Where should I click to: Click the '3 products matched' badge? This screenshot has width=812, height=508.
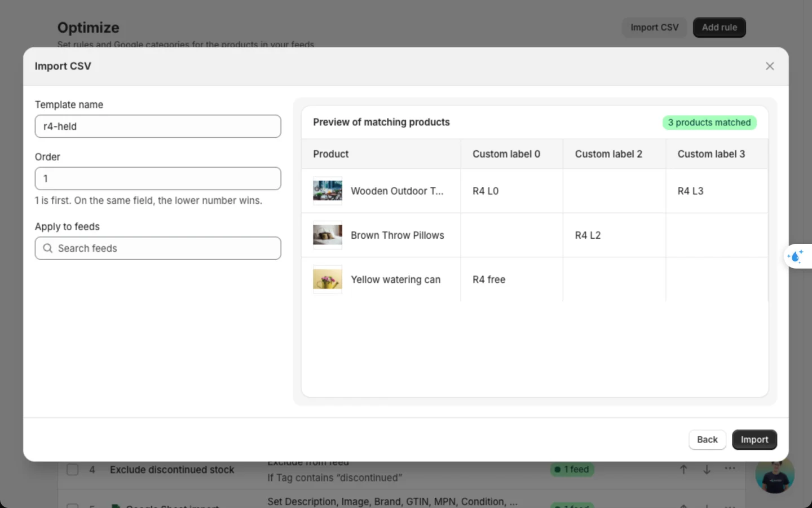709,122
